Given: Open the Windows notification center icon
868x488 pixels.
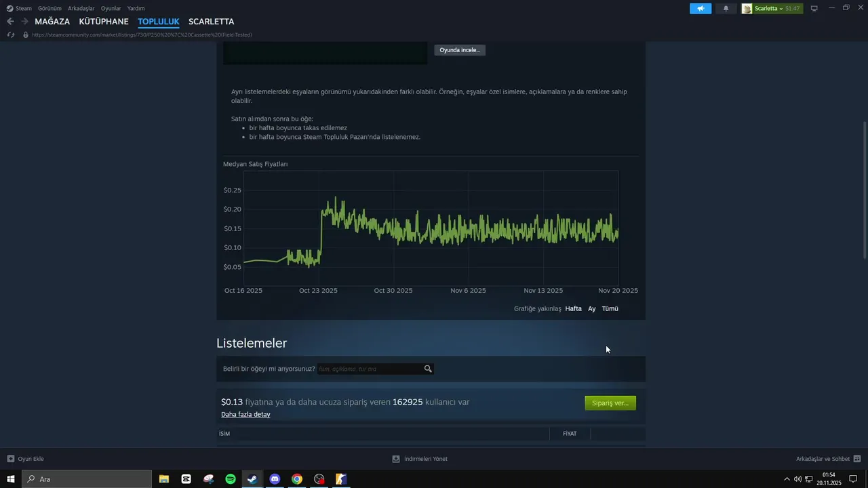Looking at the screenshot, I should pos(854,479).
